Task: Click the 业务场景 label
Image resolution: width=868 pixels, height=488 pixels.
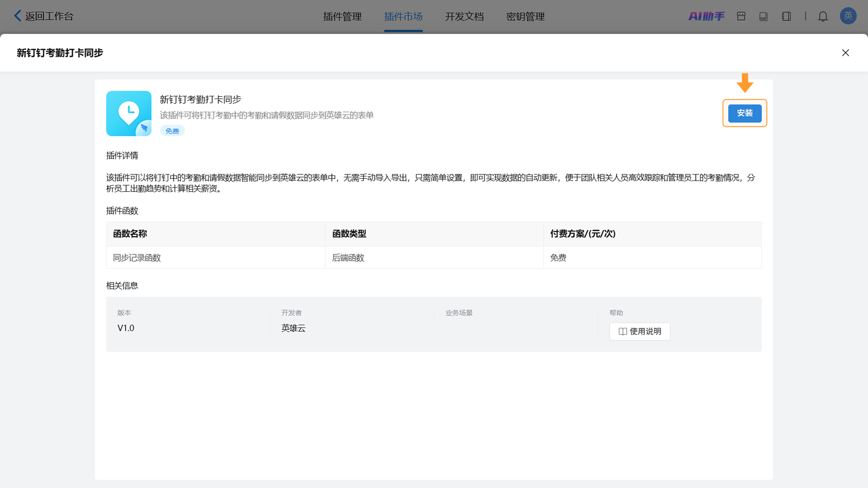Action: [459, 313]
